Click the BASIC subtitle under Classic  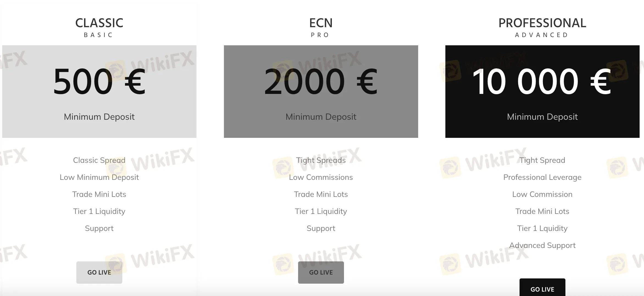(98, 35)
